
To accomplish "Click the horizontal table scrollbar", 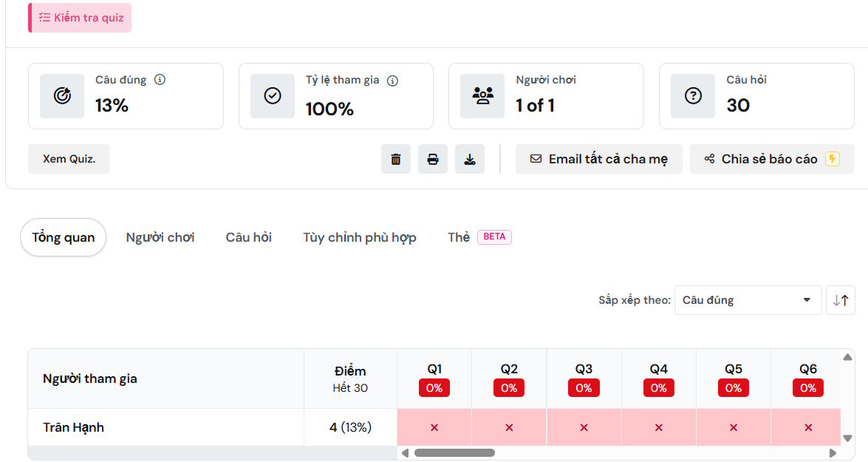I will [454, 452].
